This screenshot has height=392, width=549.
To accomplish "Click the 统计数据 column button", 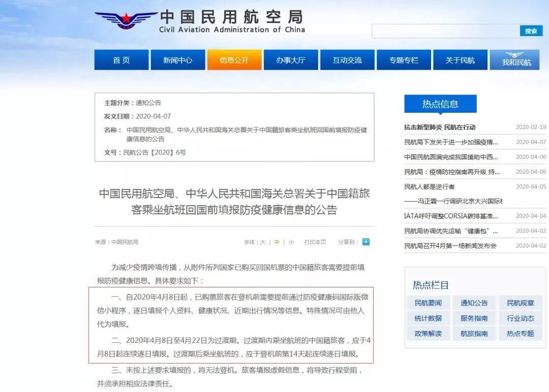I will (428, 318).
